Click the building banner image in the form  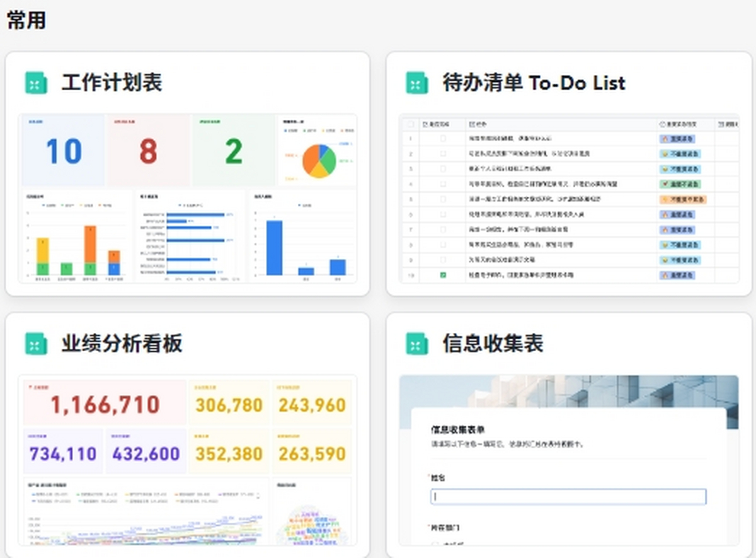568,392
